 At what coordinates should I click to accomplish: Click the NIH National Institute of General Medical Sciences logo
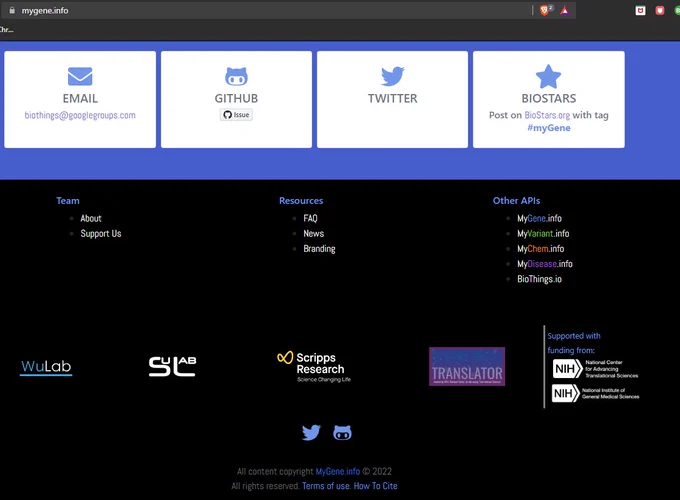(596, 393)
